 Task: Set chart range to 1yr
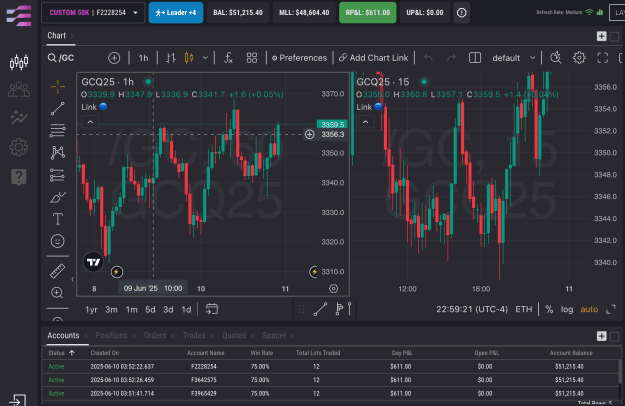coord(91,310)
